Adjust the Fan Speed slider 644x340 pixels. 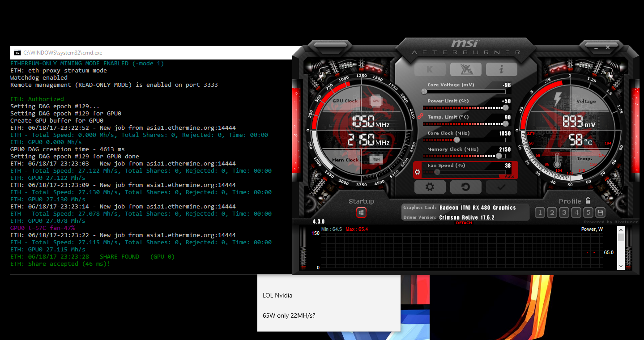[465, 172]
